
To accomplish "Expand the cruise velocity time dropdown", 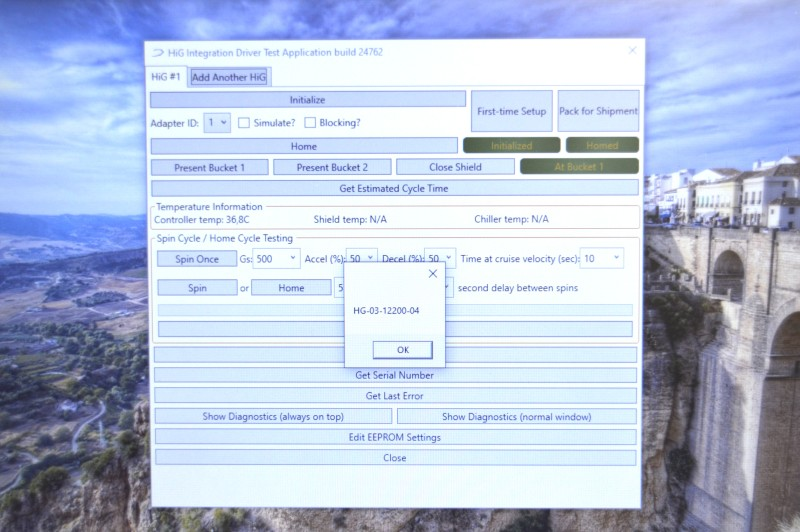I will point(602,259).
